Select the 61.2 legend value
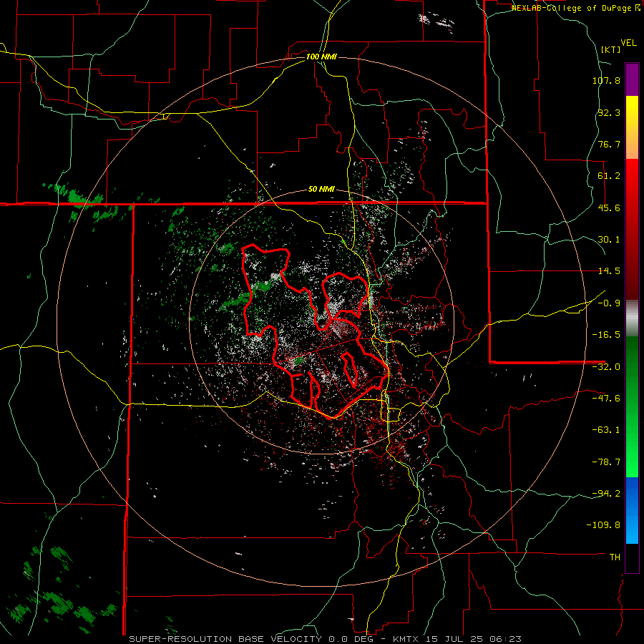 609,176
